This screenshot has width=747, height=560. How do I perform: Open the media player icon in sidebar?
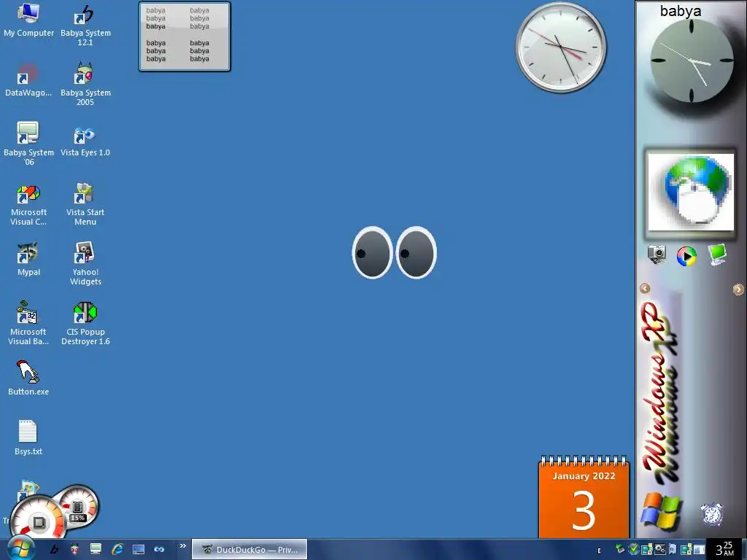[x=686, y=256]
